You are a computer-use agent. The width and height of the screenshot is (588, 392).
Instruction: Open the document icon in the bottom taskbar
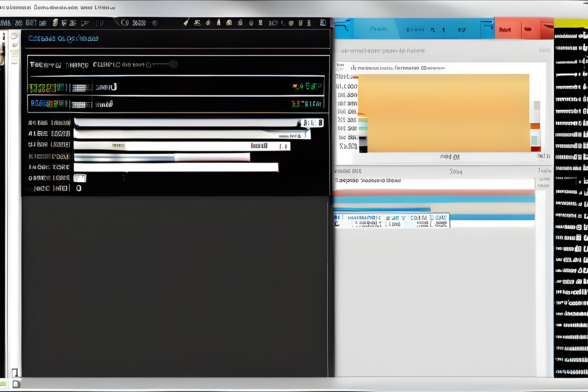click(x=16, y=384)
